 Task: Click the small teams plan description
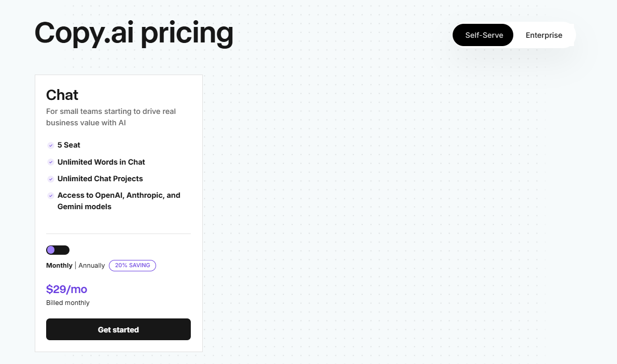pos(111,117)
